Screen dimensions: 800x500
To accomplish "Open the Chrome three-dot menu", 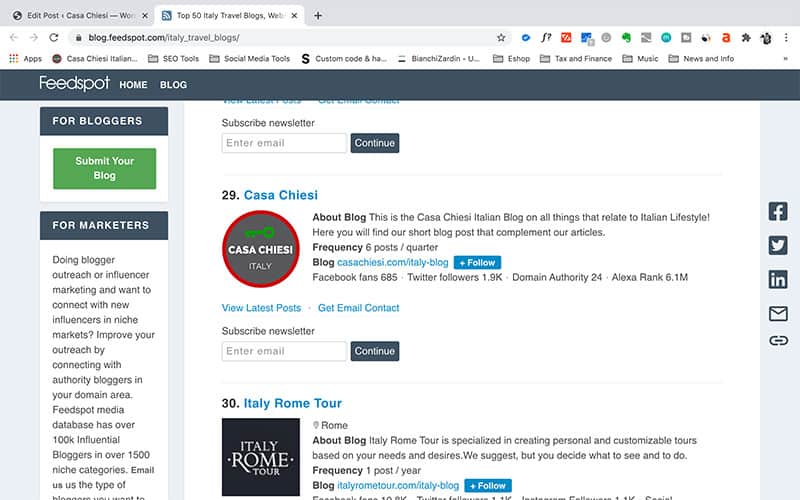I will coord(786,37).
